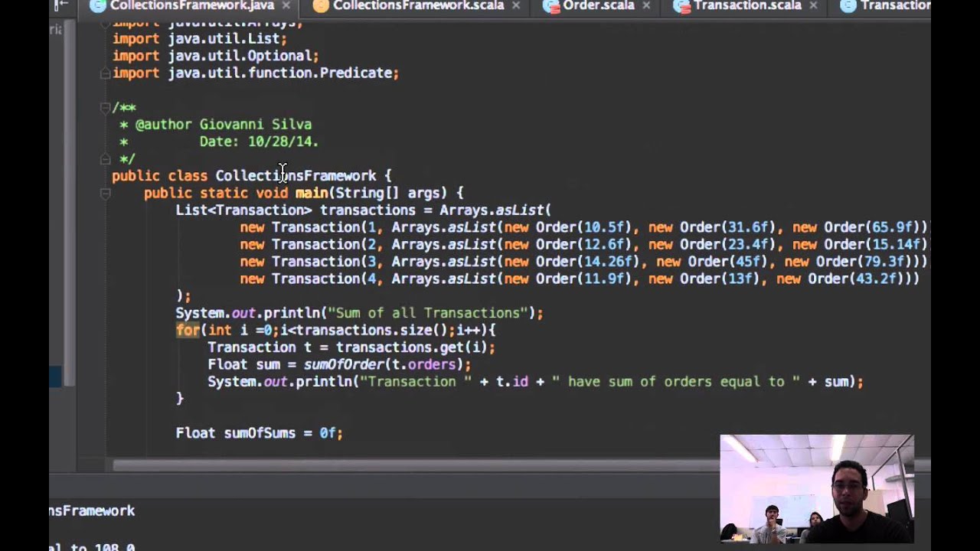The height and width of the screenshot is (551, 980).
Task: Click the Order.scala file type icon
Action: [550, 5]
